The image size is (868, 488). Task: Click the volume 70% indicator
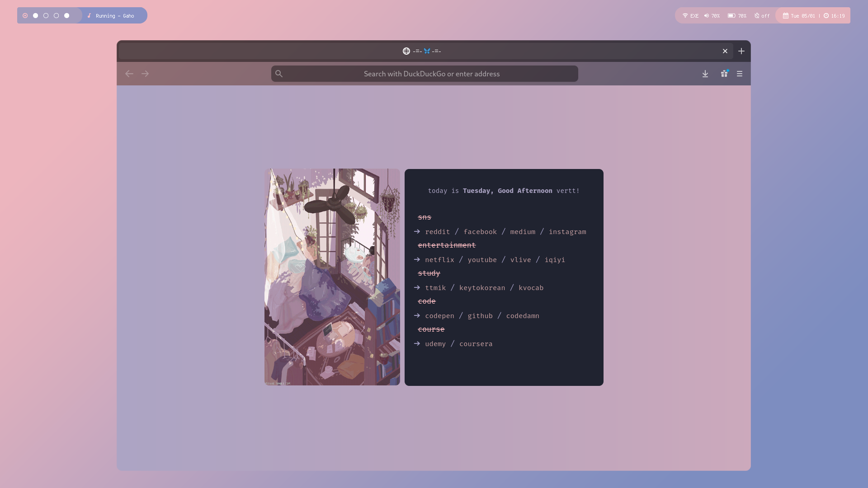click(x=712, y=16)
